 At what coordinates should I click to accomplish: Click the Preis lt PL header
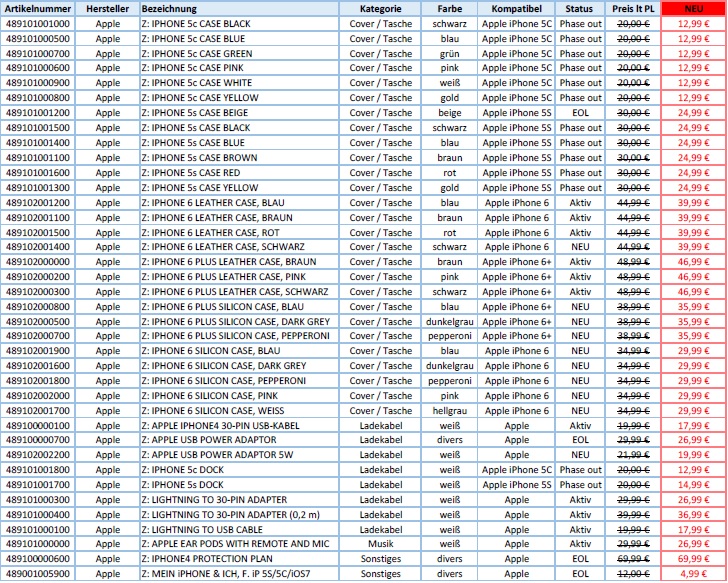[x=633, y=9]
